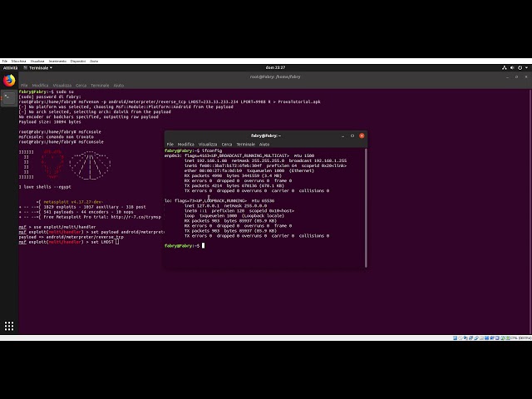Minimize the fabry@Fabry terminal window

[343, 135]
